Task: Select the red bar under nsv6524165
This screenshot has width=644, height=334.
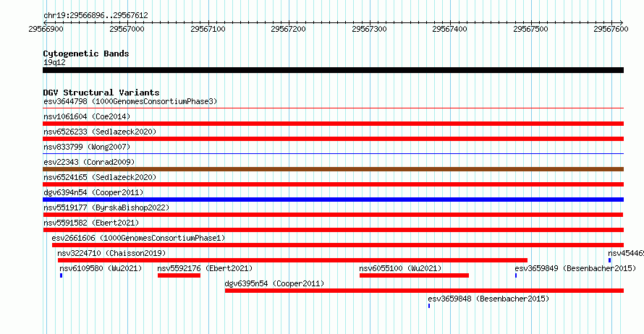Action: click(x=333, y=184)
